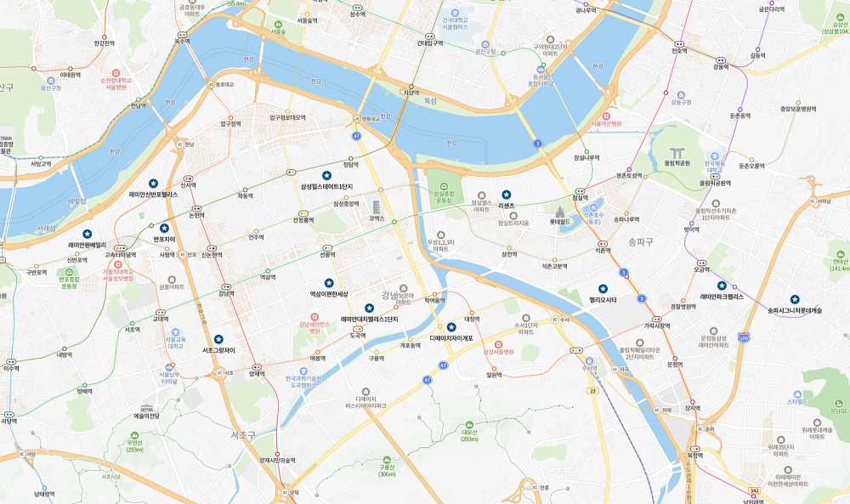
Task: Click the 헬리오시티 star marker
Action: (x=603, y=289)
